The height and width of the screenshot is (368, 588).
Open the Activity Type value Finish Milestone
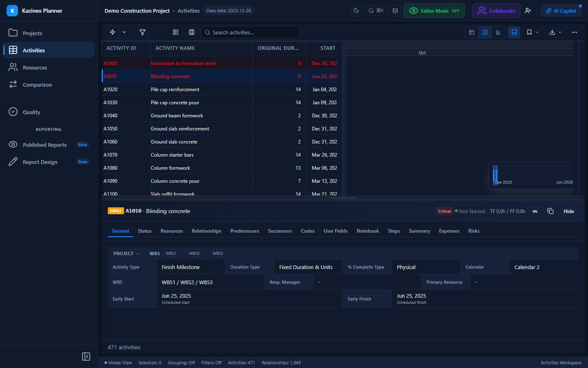pyautogui.click(x=191, y=267)
